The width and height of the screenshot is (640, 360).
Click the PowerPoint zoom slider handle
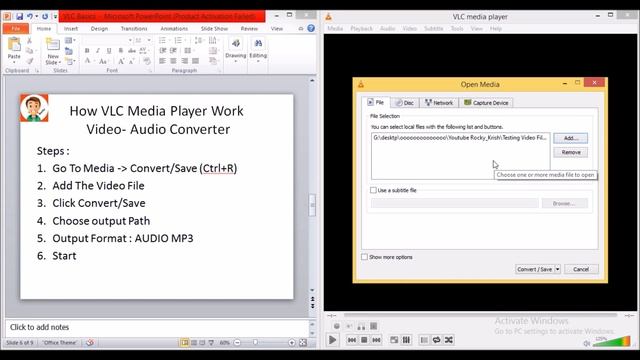click(x=255, y=342)
